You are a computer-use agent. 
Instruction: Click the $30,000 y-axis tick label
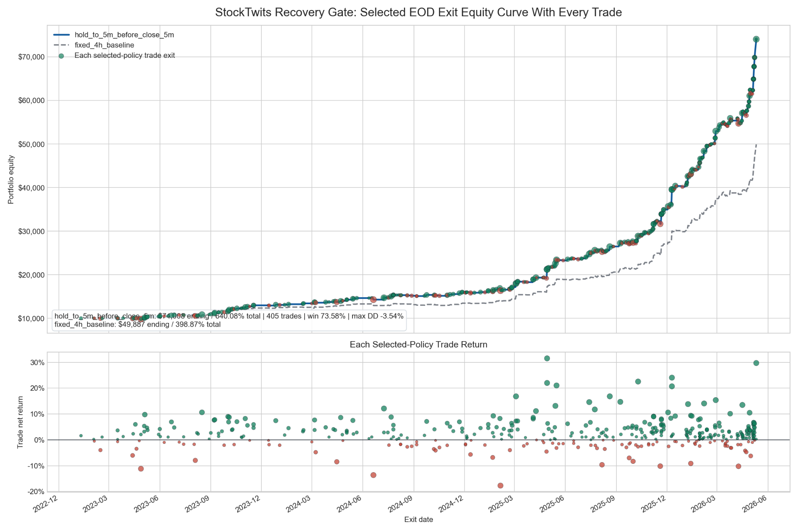[31, 231]
